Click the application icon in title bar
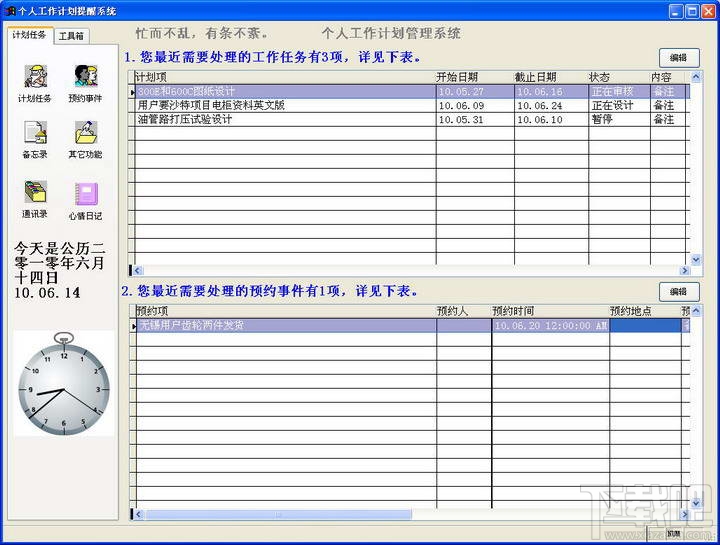Screen dimensions: 720x545 [x=9, y=10]
